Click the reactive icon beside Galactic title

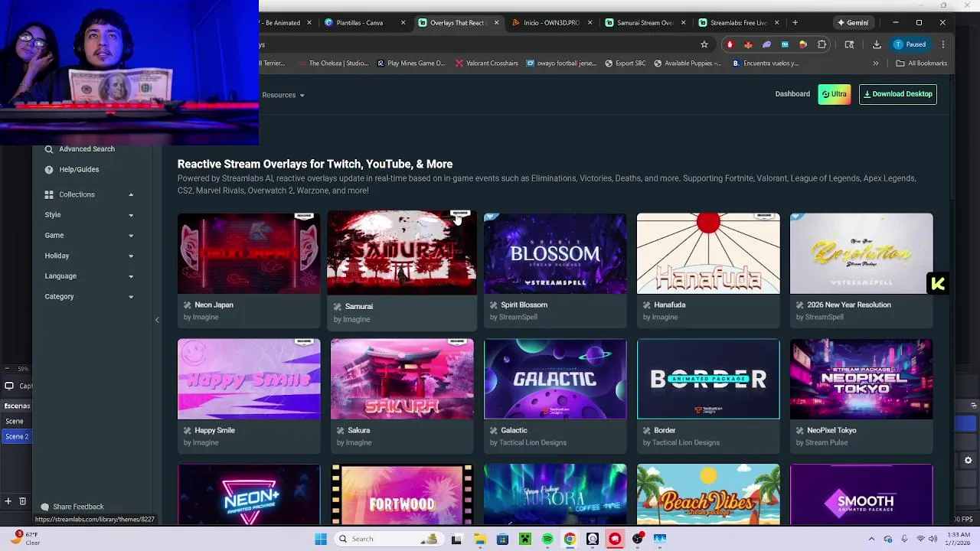click(x=493, y=430)
